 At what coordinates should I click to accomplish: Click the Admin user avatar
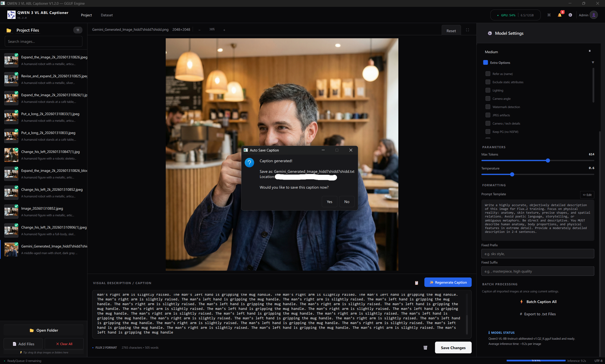pyautogui.click(x=593, y=15)
